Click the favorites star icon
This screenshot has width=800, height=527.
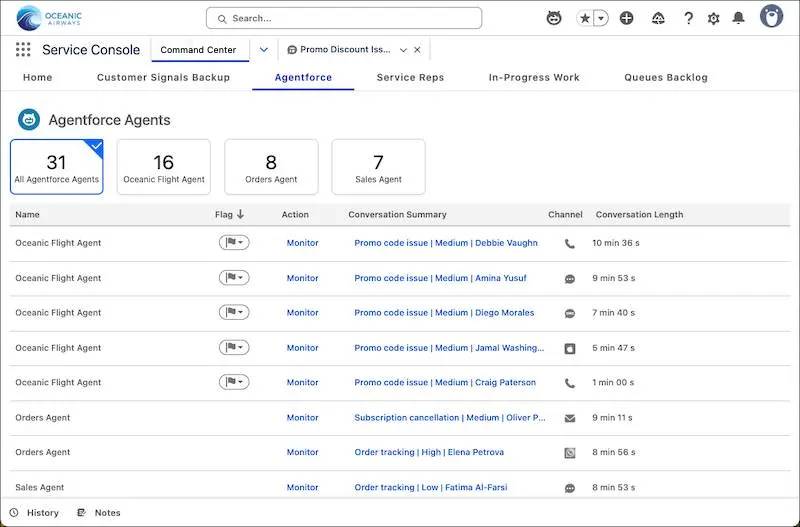coord(585,18)
